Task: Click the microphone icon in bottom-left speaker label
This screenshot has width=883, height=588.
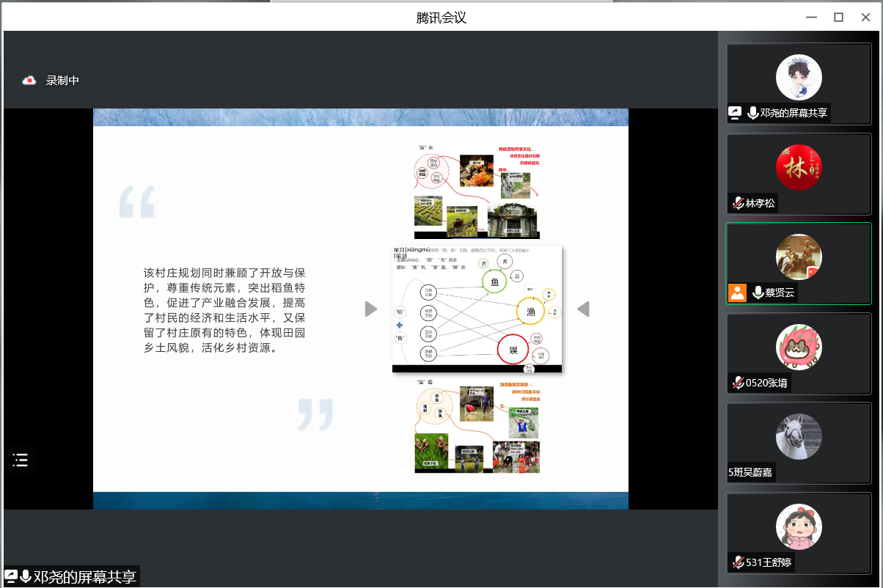Action: click(x=26, y=576)
